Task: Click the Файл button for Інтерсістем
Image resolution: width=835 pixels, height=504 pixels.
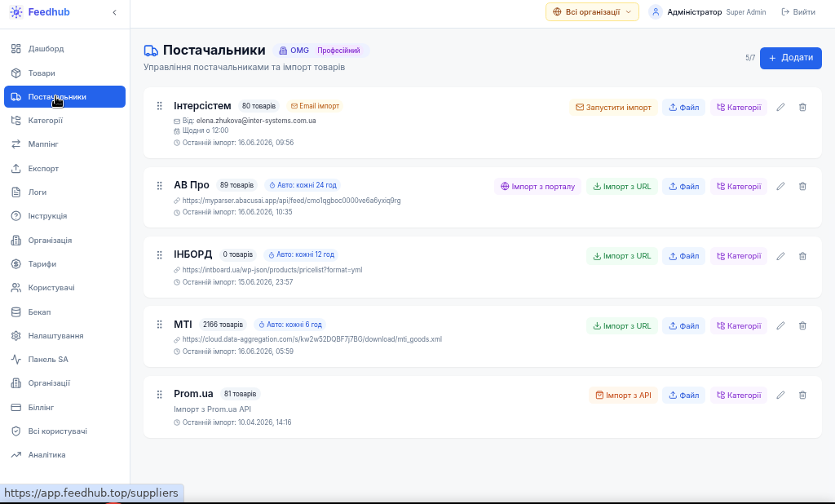Action: (684, 107)
